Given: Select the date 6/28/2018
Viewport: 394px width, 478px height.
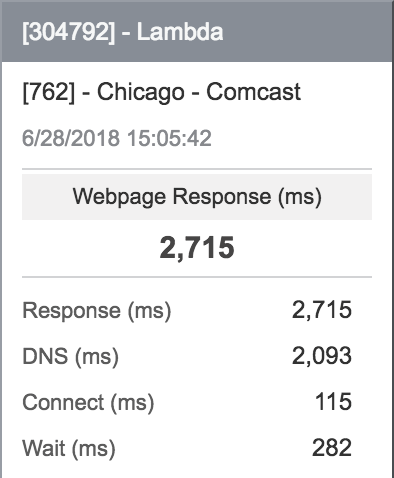Looking at the screenshot, I should pyautogui.click(x=71, y=138).
